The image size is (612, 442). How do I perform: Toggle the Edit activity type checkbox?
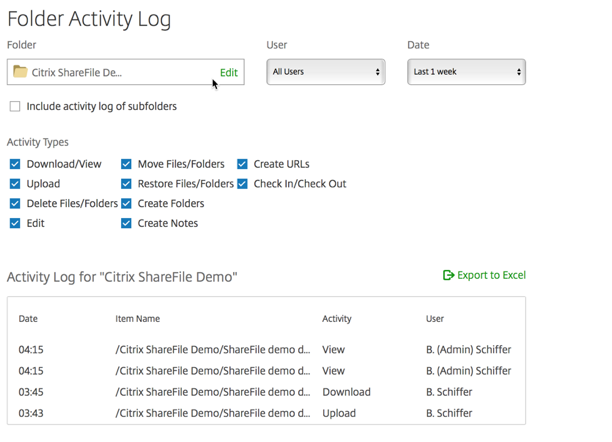pyautogui.click(x=15, y=224)
